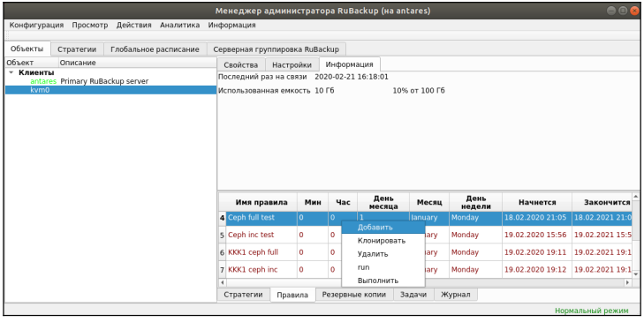Switch to the Настройки tab
The width and height of the screenshot is (644, 322).
point(292,64)
